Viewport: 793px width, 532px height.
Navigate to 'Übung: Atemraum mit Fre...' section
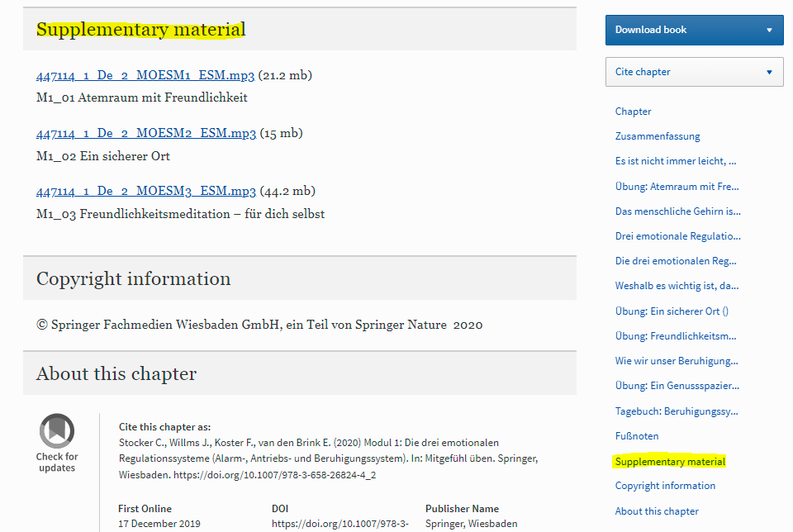pos(677,186)
